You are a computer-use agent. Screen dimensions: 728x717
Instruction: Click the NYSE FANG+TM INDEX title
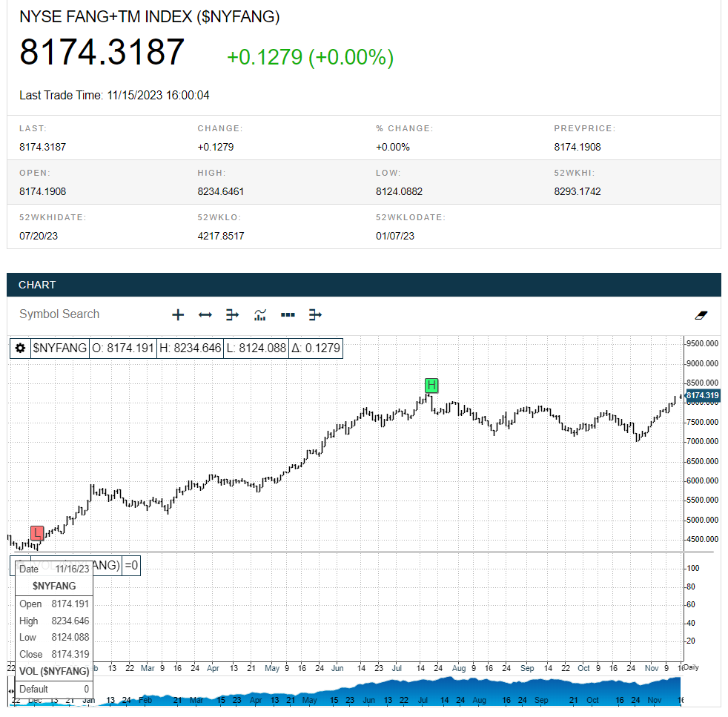150,17
